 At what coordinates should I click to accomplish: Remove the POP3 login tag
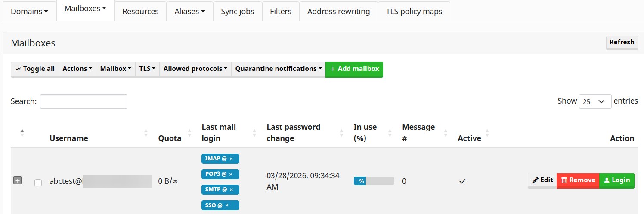(x=231, y=174)
